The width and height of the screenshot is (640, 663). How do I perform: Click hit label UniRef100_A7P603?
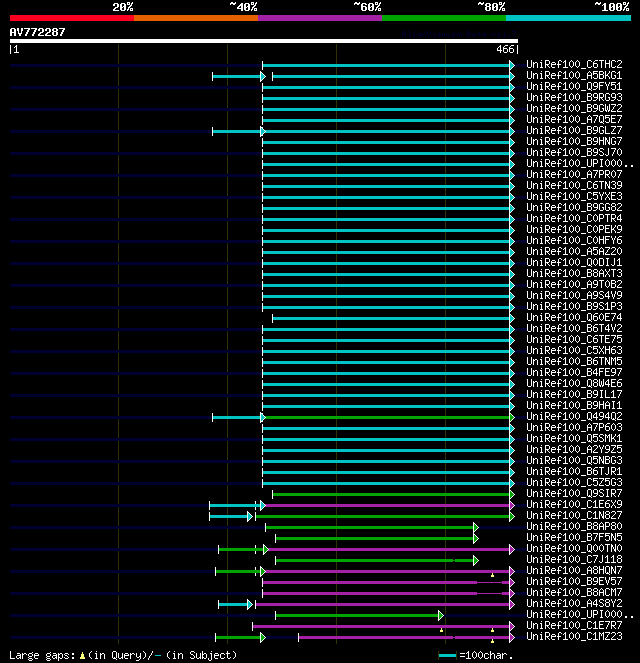(x=574, y=427)
